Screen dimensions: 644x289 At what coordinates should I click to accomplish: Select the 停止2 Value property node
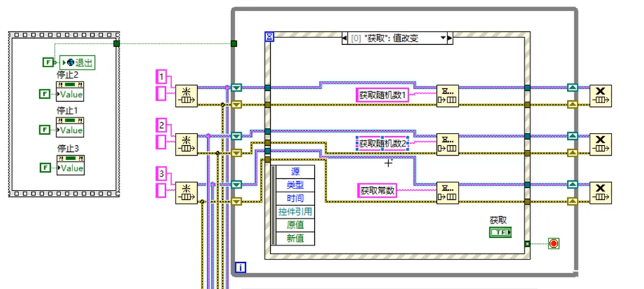click(70, 91)
